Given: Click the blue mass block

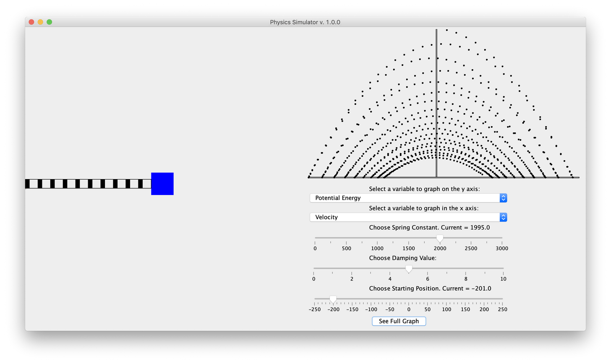Looking at the screenshot, I should coord(162,184).
